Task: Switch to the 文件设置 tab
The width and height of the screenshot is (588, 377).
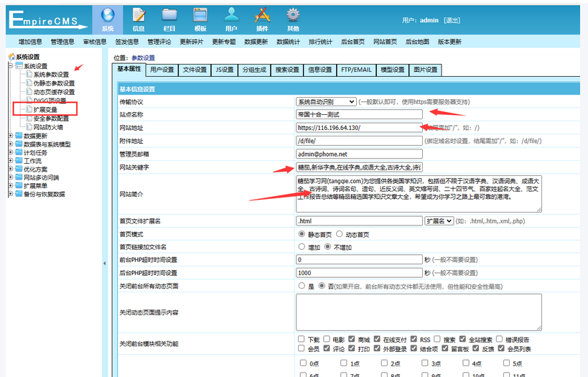Action: [195, 70]
